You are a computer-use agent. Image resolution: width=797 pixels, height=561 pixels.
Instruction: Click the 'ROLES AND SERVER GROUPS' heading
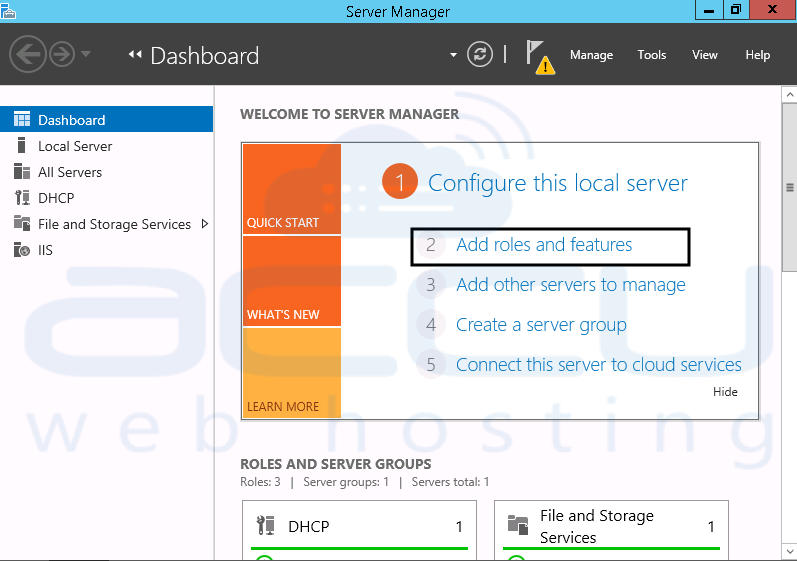tap(335, 464)
